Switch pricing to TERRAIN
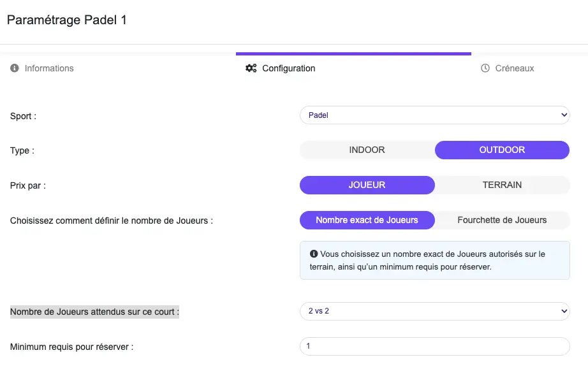This screenshot has width=588, height=369. [502, 185]
